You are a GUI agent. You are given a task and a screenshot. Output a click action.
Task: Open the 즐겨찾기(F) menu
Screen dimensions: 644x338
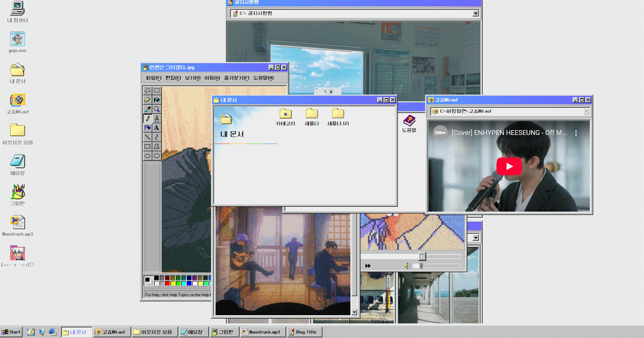236,78
